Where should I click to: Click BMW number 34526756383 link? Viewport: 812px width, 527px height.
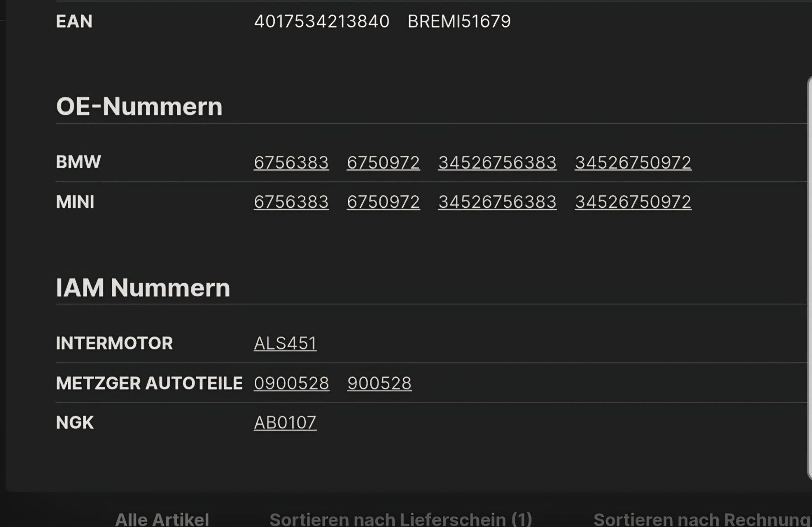[497, 162]
